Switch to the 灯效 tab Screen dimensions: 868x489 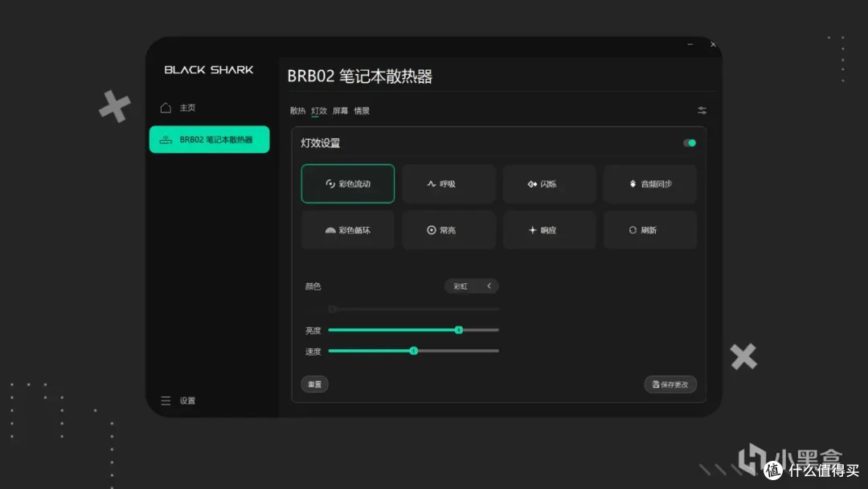[319, 111]
